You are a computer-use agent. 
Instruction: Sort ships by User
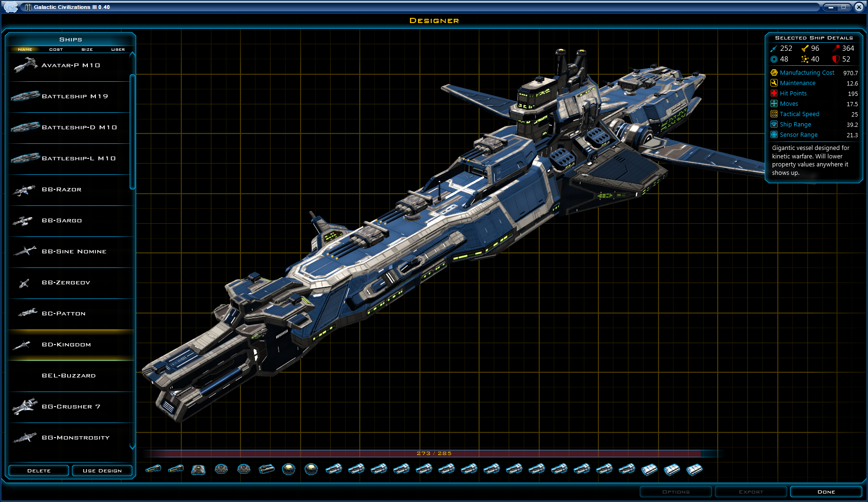pos(118,49)
